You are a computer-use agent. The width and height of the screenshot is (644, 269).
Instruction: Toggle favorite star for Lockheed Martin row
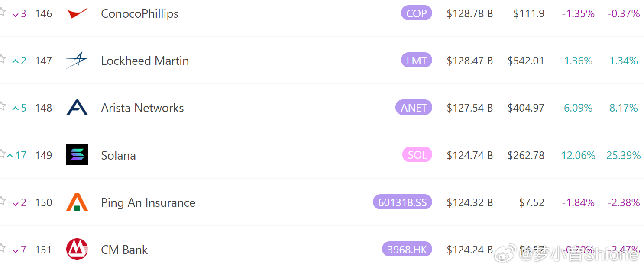click(x=2, y=59)
